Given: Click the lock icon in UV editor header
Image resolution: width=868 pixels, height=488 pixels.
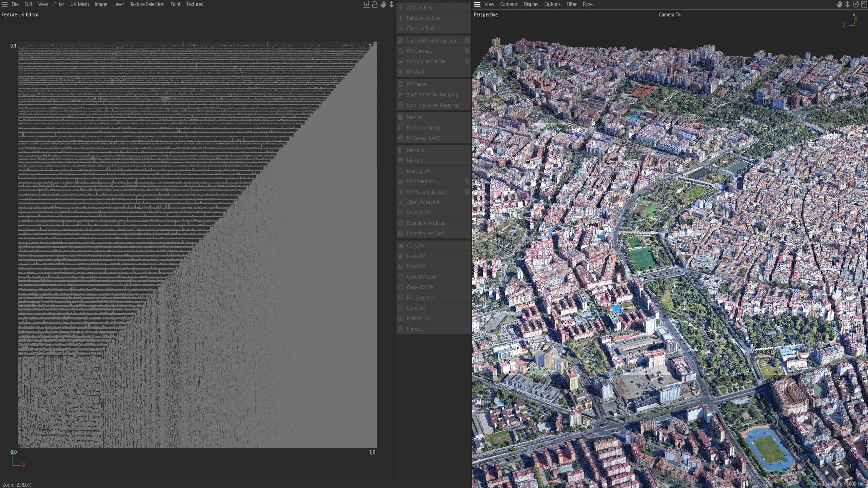Looking at the screenshot, I should tap(375, 4).
